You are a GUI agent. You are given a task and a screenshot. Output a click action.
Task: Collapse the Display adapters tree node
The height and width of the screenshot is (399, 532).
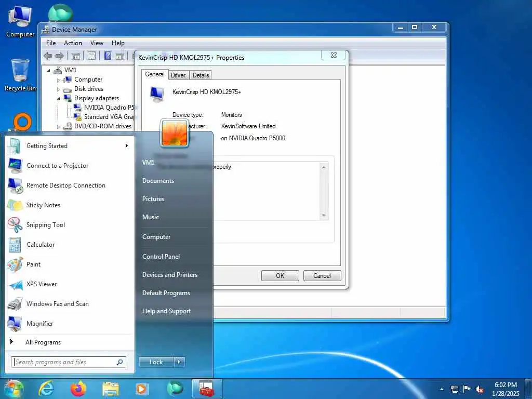[x=58, y=99]
